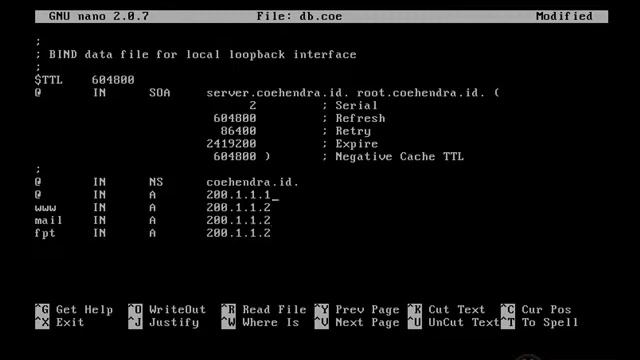
Task: Click the NS record type
Action: click(x=156, y=182)
